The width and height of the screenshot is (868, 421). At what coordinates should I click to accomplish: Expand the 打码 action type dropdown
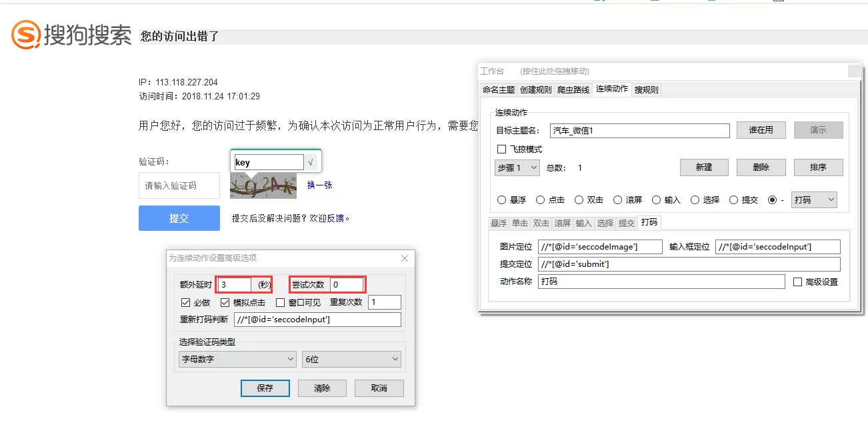tap(813, 200)
